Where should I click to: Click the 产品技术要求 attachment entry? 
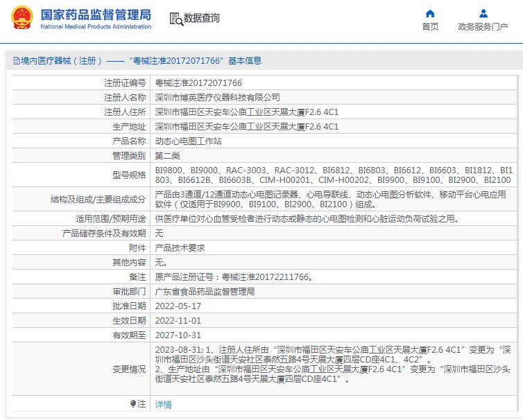[180, 247]
